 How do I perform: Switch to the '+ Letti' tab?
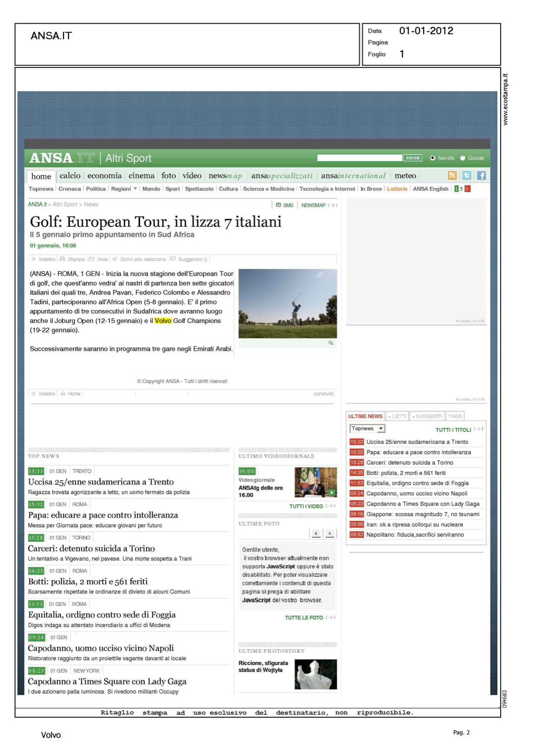click(397, 416)
